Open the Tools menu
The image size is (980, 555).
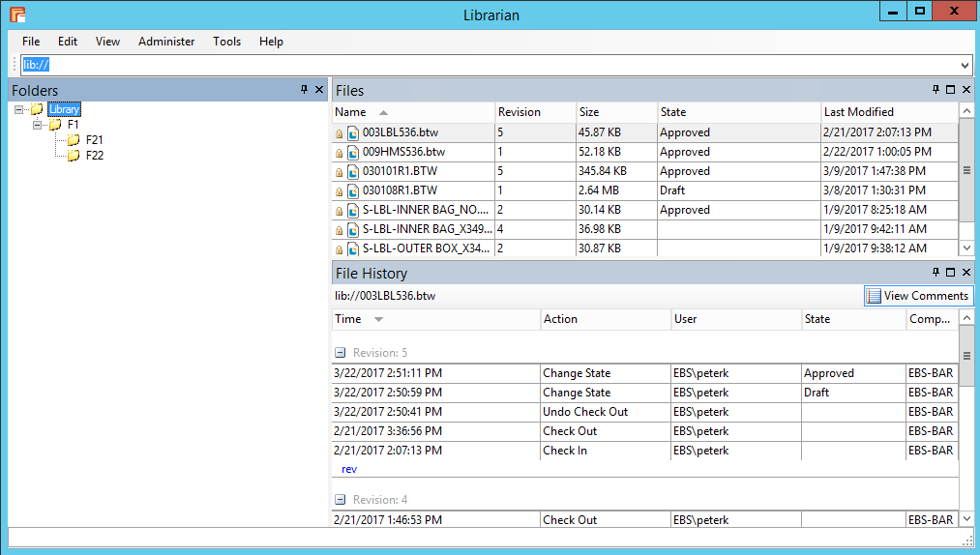click(x=226, y=42)
